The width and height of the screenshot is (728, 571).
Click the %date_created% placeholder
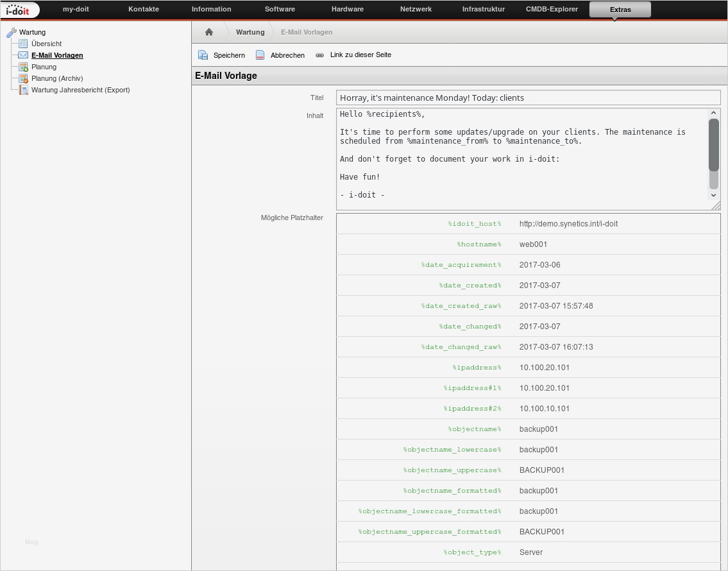pos(470,285)
